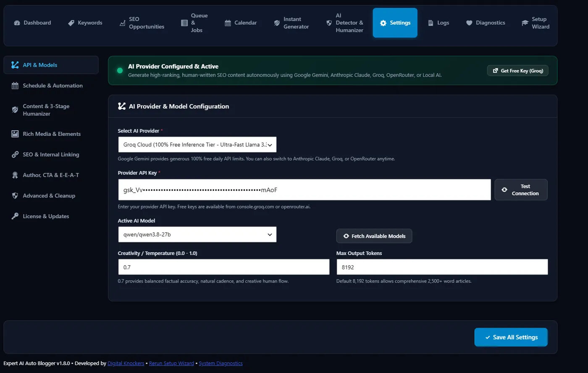
Task: Expand the Active AI Model dropdown
Action: pos(197,235)
